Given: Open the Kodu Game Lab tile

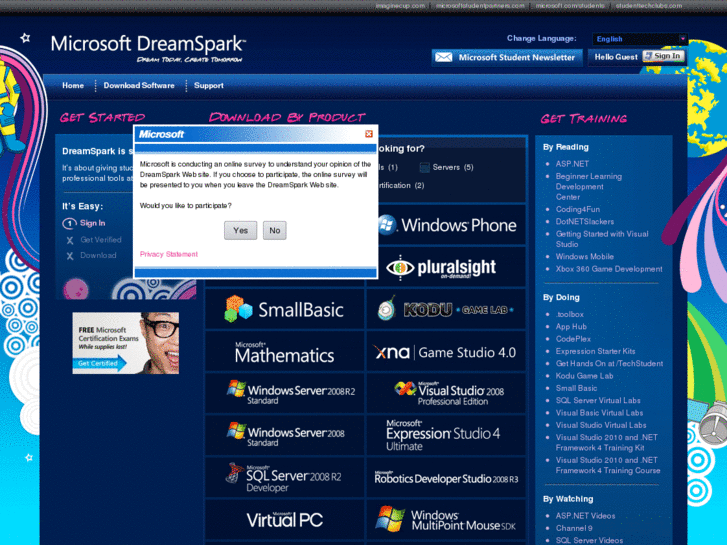Looking at the screenshot, I should coord(446,310).
